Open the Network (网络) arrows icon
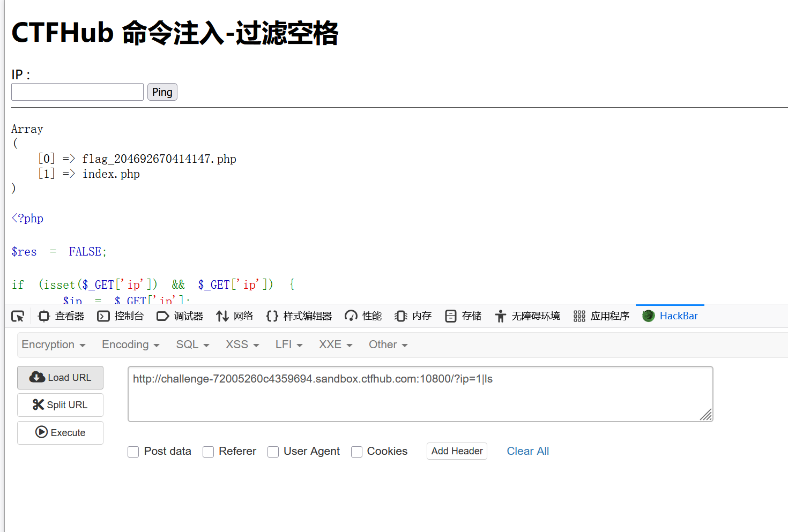This screenshot has height=532, width=788. [222, 316]
